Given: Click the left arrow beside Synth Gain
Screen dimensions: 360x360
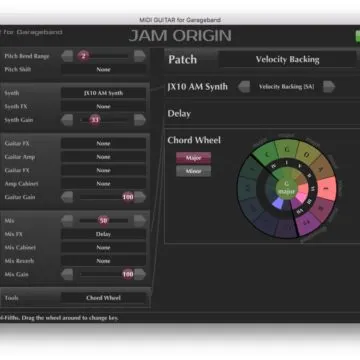Looking at the screenshot, I should click(x=67, y=120).
